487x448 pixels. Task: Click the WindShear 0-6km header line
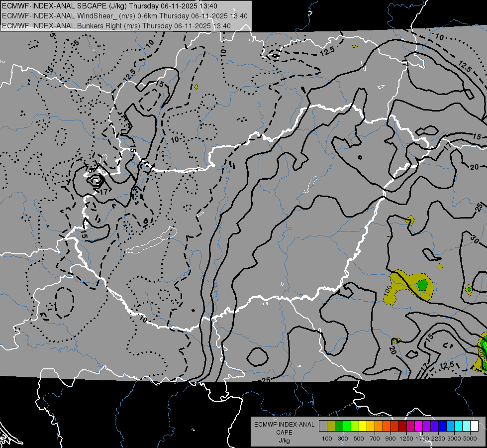point(124,16)
